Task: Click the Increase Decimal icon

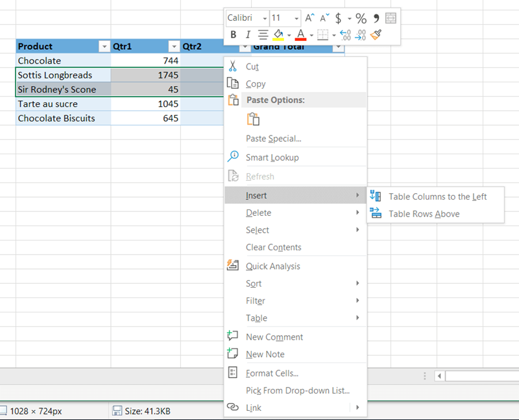Action: [x=345, y=35]
